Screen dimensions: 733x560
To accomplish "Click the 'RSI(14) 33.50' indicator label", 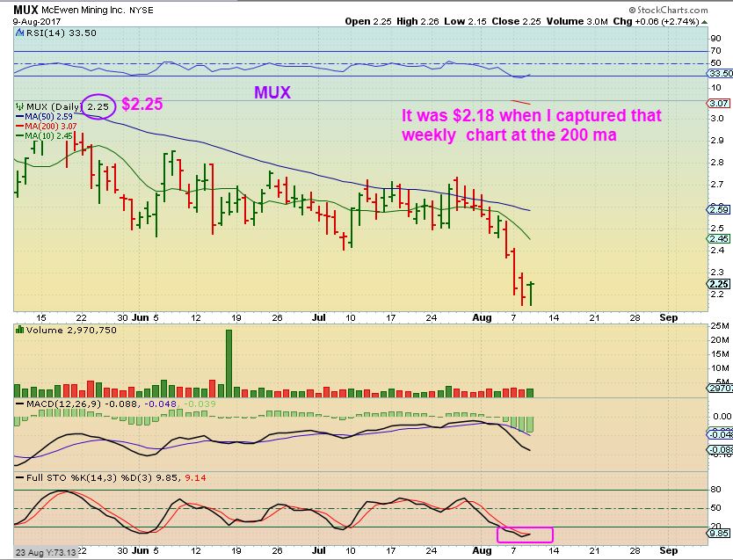I will click(61, 33).
